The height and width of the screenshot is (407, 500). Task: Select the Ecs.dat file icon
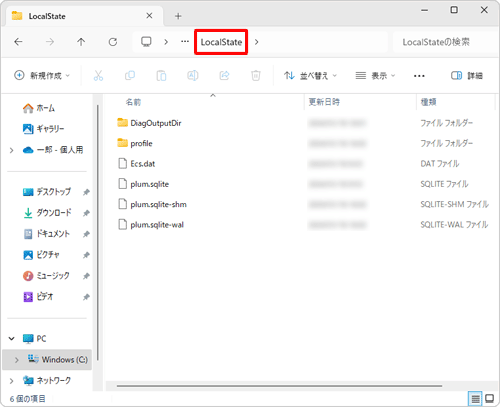pyautogui.click(x=123, y=163)
